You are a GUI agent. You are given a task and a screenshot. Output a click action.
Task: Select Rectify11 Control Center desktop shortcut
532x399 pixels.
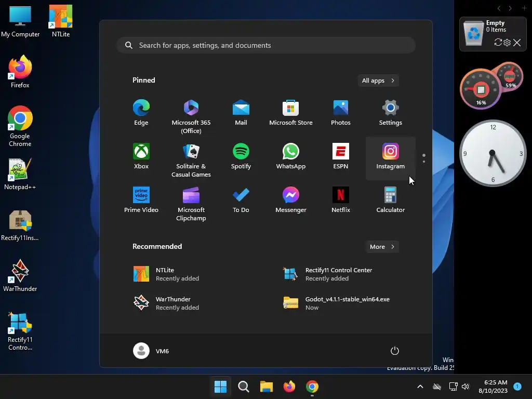coord(20,330)
